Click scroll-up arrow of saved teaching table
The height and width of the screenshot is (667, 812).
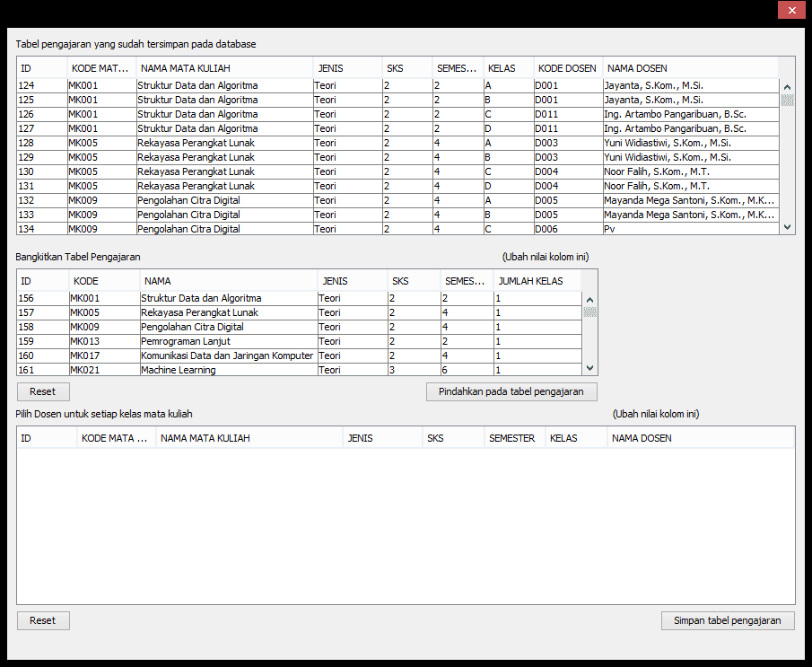click(787, 87)
